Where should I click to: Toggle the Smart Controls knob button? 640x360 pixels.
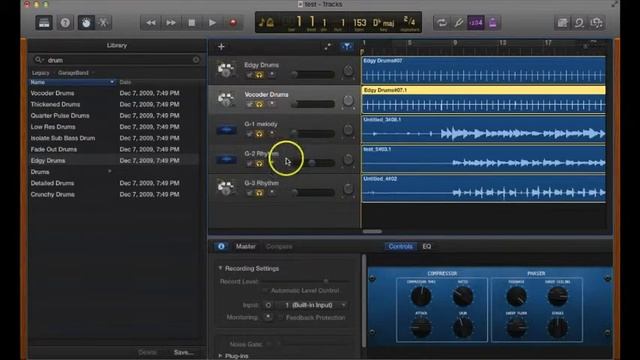(86, 23)
